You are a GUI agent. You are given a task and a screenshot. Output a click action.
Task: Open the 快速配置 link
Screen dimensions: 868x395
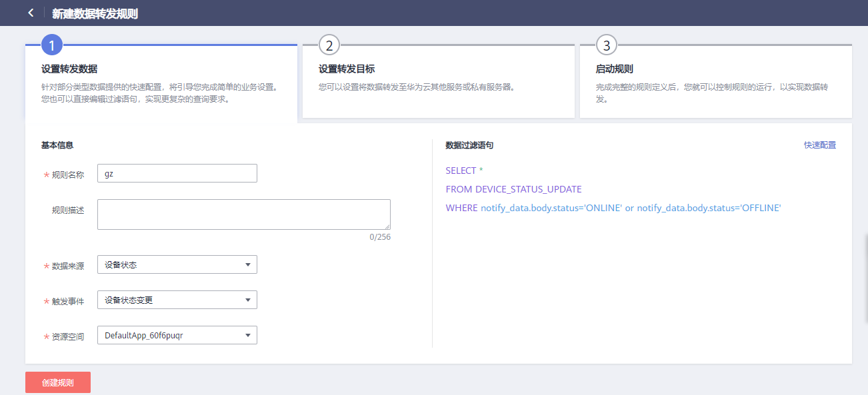pyautogui.click(x=819, y=145)
